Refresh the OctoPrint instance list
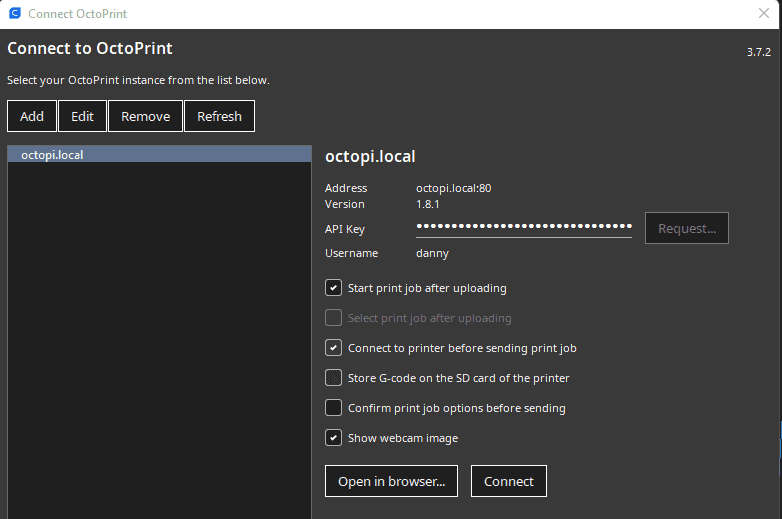The width and height of the screenshot is (782, 519). [x=219, y=116]
